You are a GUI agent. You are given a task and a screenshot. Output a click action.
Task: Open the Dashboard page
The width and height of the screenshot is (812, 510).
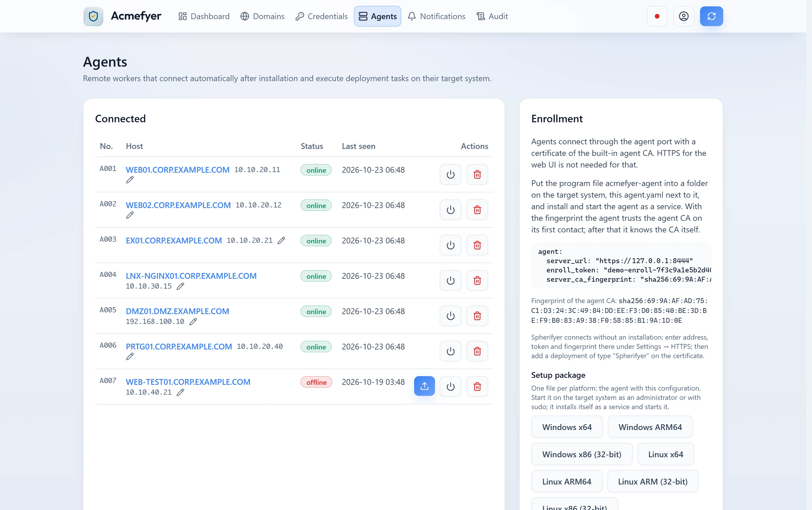point(204,16)
